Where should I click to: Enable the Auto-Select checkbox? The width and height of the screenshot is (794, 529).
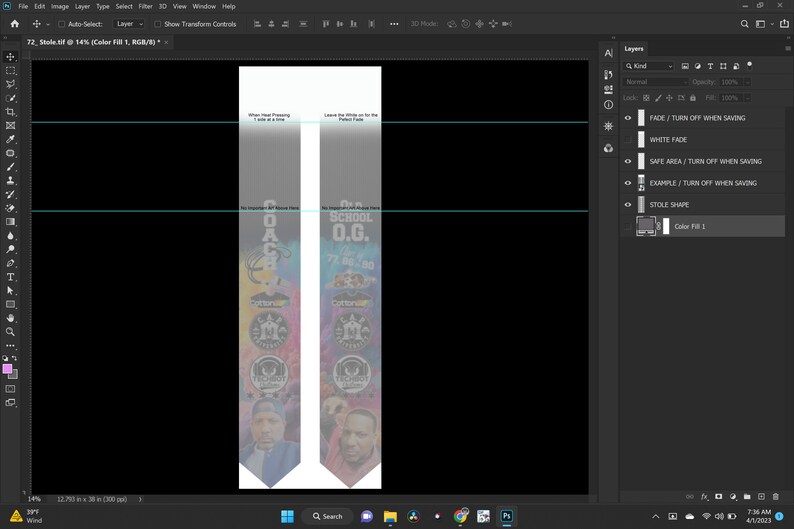(61, 24)
